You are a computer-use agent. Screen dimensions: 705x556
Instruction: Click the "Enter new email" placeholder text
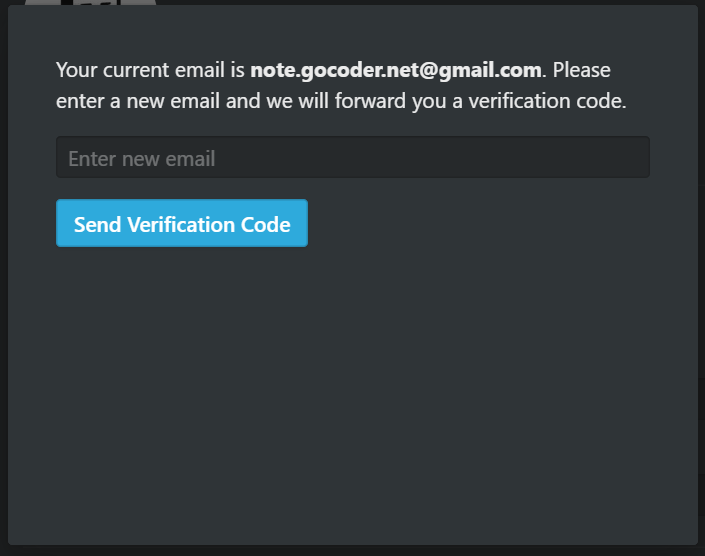click(x=142, y=159)
